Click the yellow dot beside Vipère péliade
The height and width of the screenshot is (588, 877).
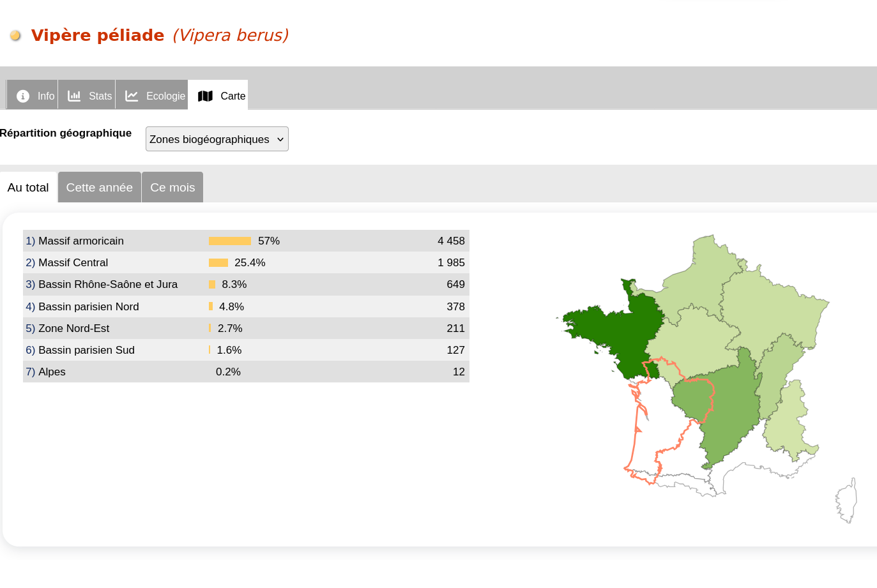pyautogui.click(x=15, y=36)
